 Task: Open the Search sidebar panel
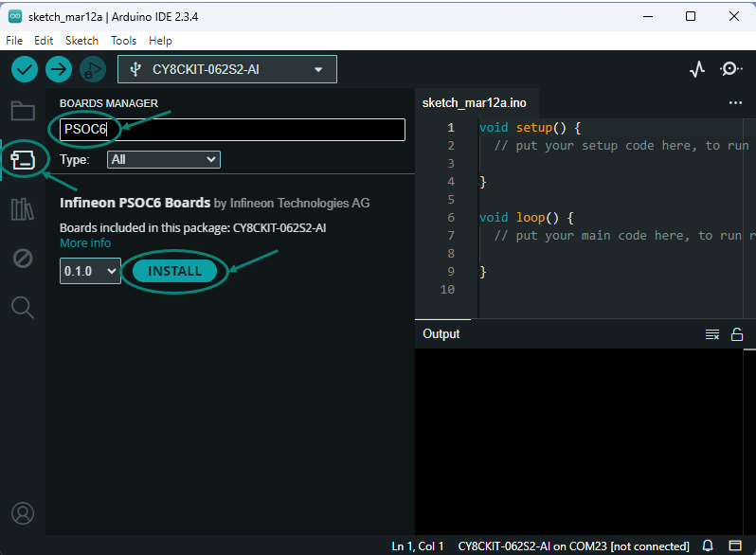point(23,308)
